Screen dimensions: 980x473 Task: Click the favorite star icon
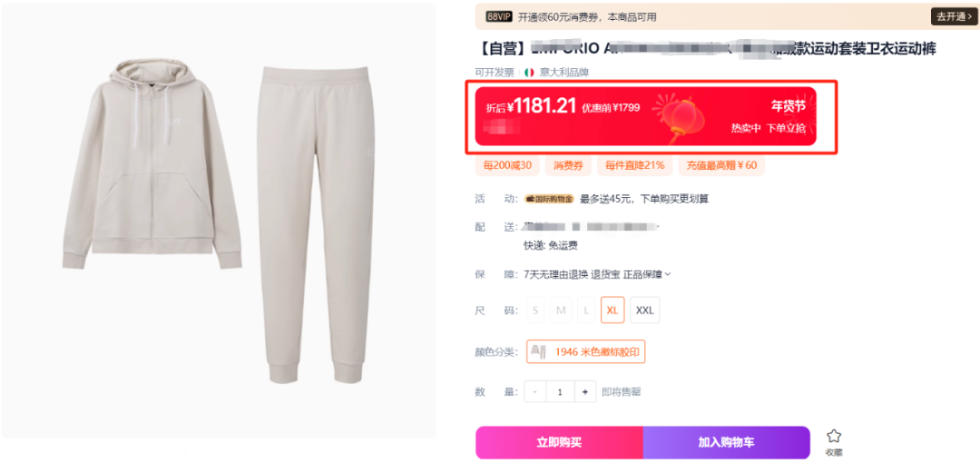834,436
